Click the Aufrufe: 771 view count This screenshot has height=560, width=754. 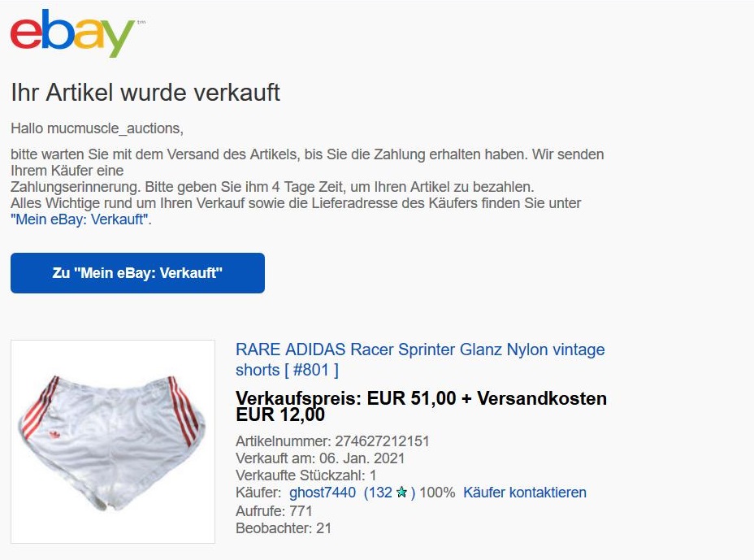coord(274,510)
